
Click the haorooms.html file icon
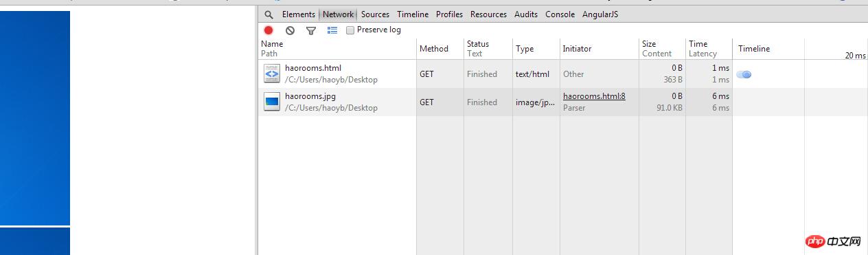272,74
